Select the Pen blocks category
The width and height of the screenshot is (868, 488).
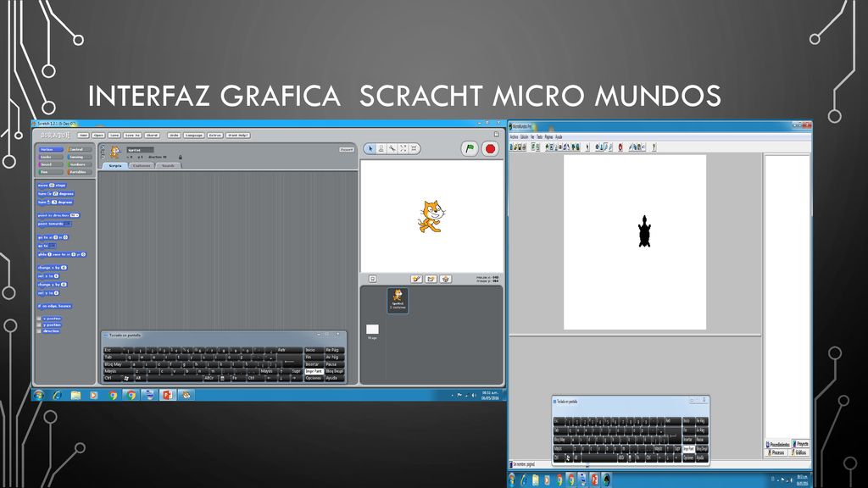pyautogui.click(x=50, y=171)
